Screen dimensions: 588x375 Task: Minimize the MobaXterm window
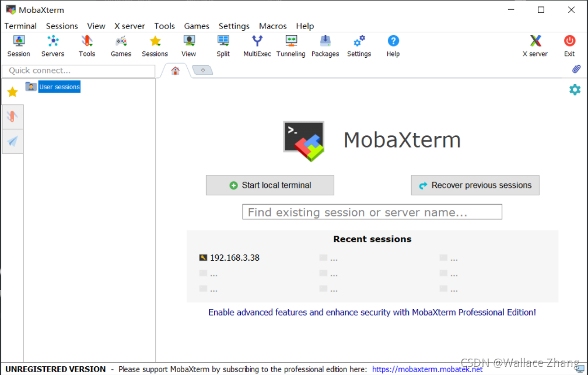point(511,10)
